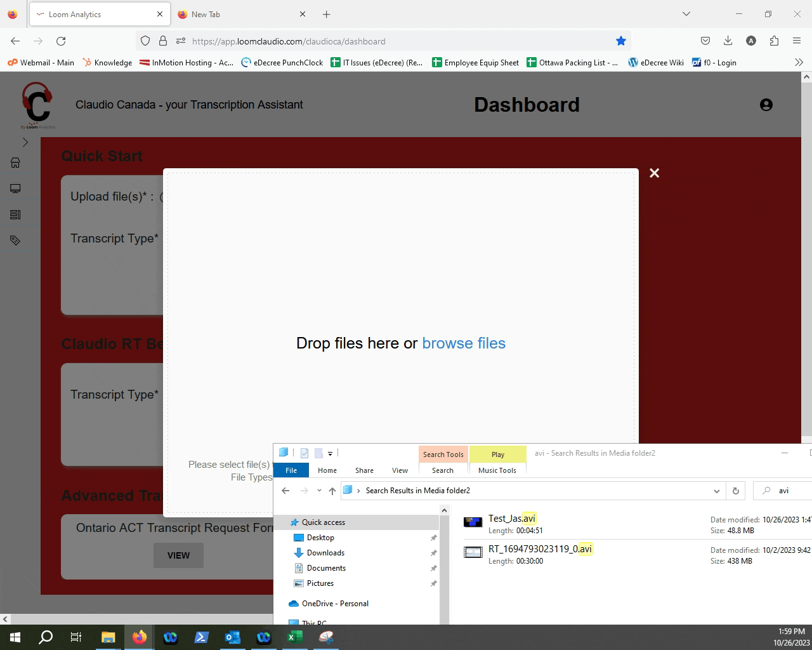Expand the Claudio sidebar with the chevron
The height and width of the screenshot is (650, 812).
click(x=24, y=142)
